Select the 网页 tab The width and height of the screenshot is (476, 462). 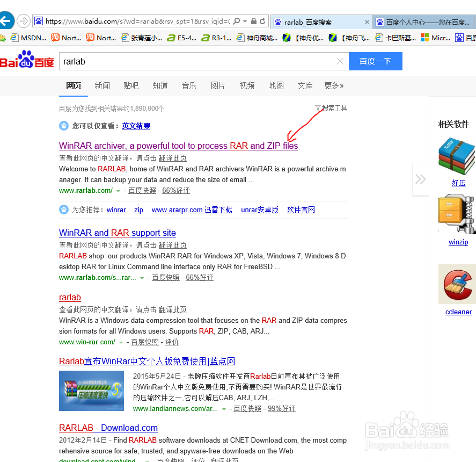point(74,86)
